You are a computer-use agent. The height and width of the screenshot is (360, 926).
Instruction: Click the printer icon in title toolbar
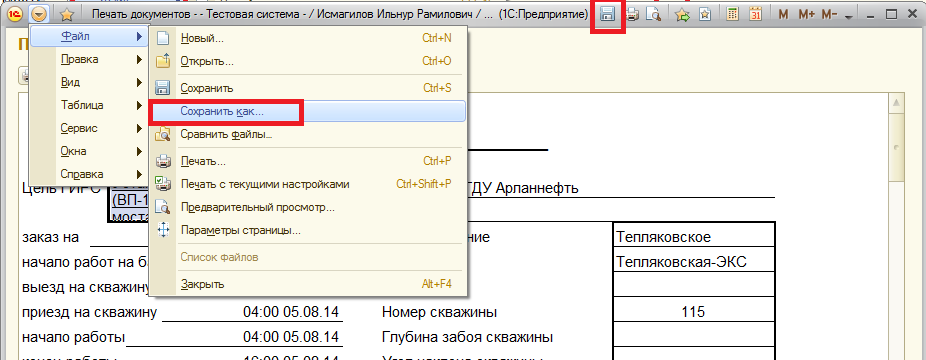(633, 15)
